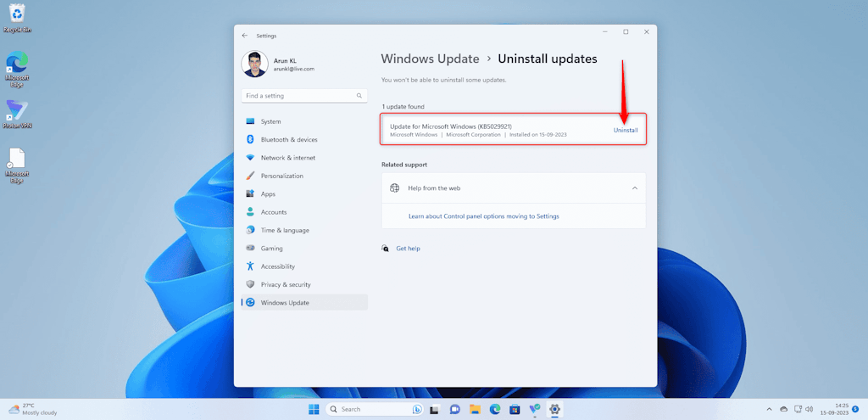The height and width of the screenshot is (420, 868).
Task: Open the weather widget showing 27°C
Action: 33,410
